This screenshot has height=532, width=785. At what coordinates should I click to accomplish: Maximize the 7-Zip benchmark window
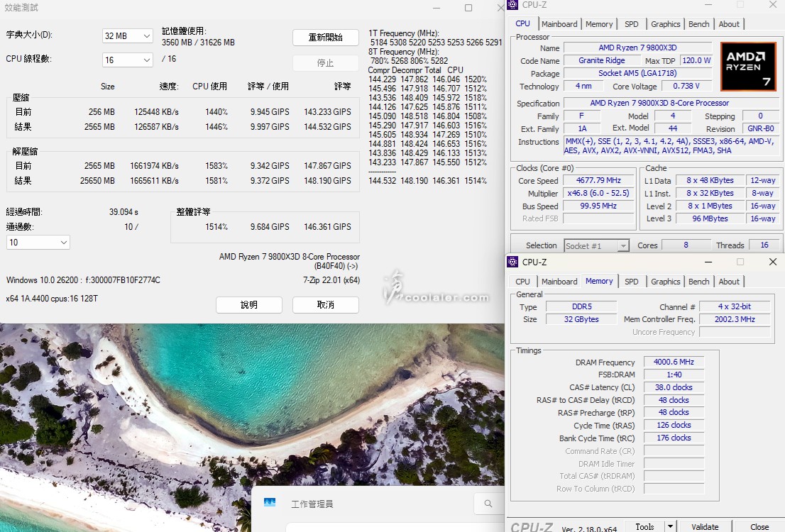tap(468, 8)
